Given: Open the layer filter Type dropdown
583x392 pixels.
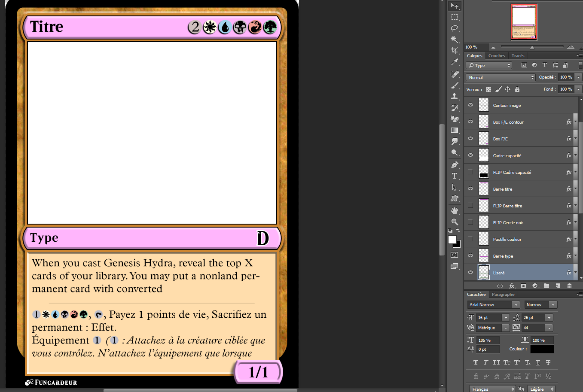Looking at the screenshot, I should pyautogui.click(x=489, y=65).
